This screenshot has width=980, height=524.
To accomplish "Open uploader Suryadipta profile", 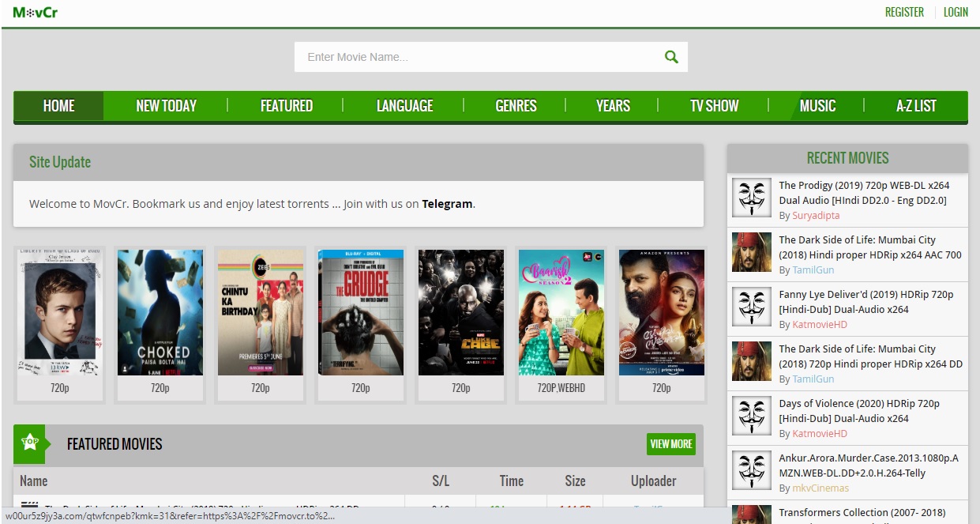I will [x=816, y=216].
